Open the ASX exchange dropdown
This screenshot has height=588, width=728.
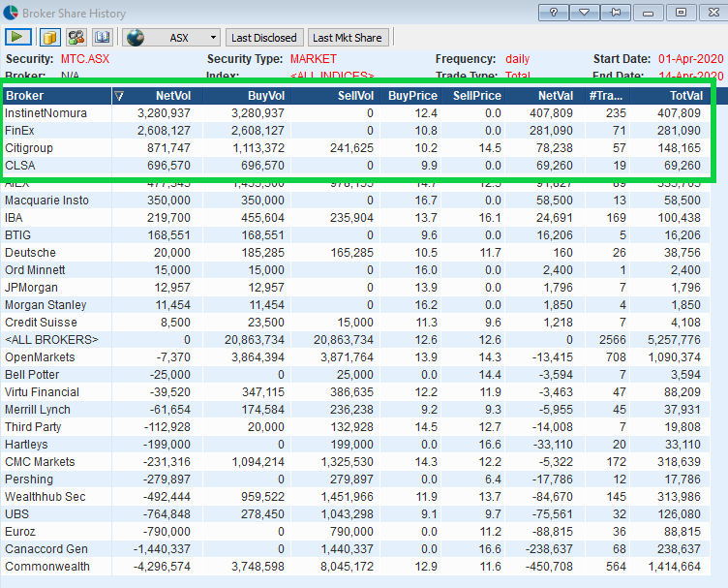[213, 38]
